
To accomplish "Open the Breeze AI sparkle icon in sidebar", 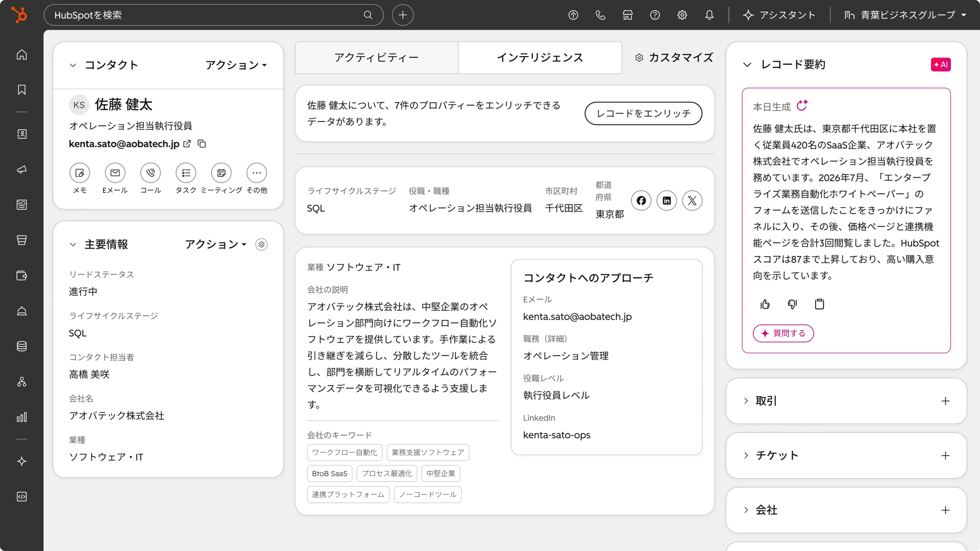I will (x=21, y=461).
